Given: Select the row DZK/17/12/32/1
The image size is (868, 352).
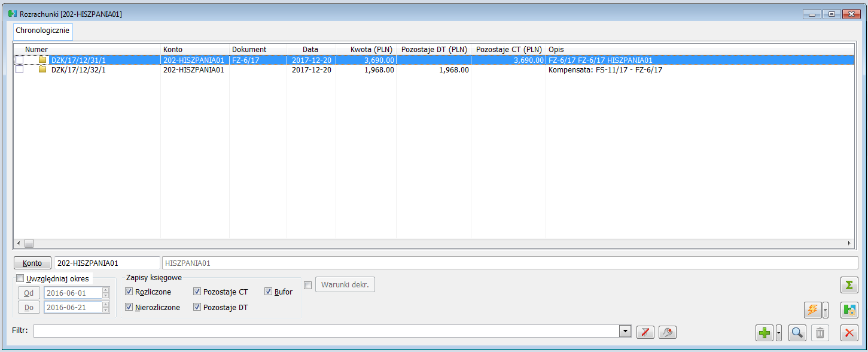Looking at the screenshot, I should [434, 69].
